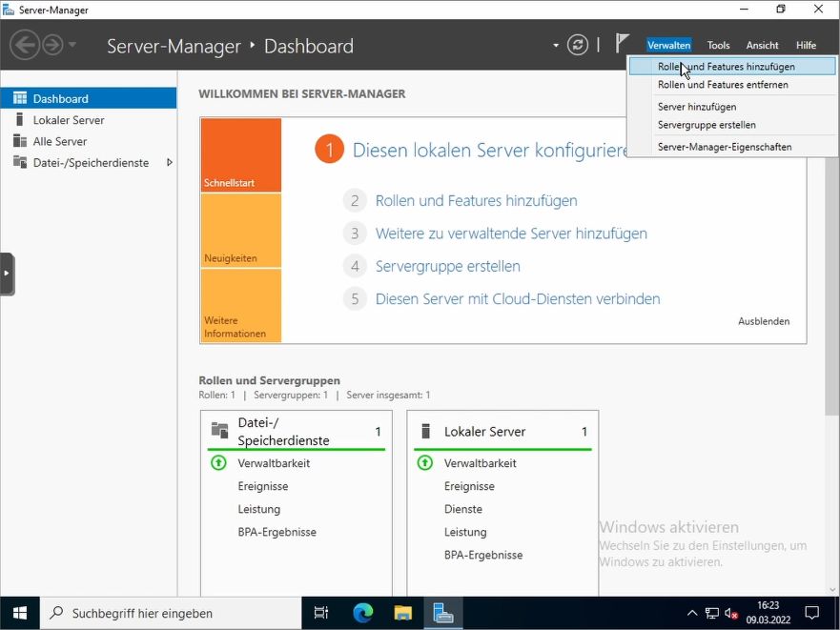Open File Explorer from taskbar
The width and height of the screenshot is (840, 630).
(403, 613)
